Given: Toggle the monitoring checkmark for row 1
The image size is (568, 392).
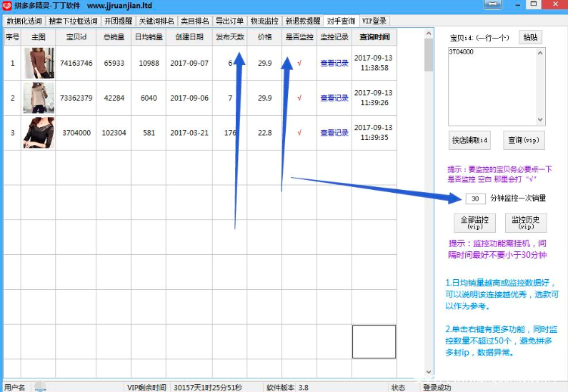Looking at the screenshot, I should pos(299,63).
